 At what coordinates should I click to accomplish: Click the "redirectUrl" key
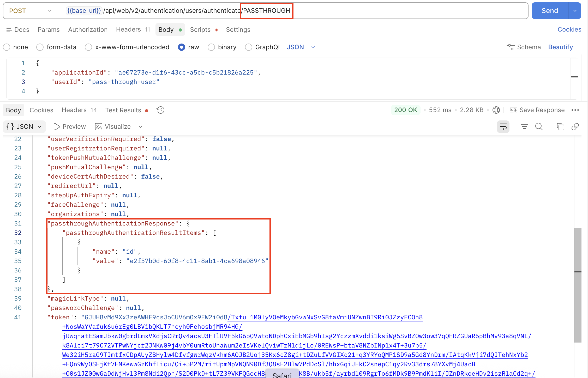coord(71,186)
